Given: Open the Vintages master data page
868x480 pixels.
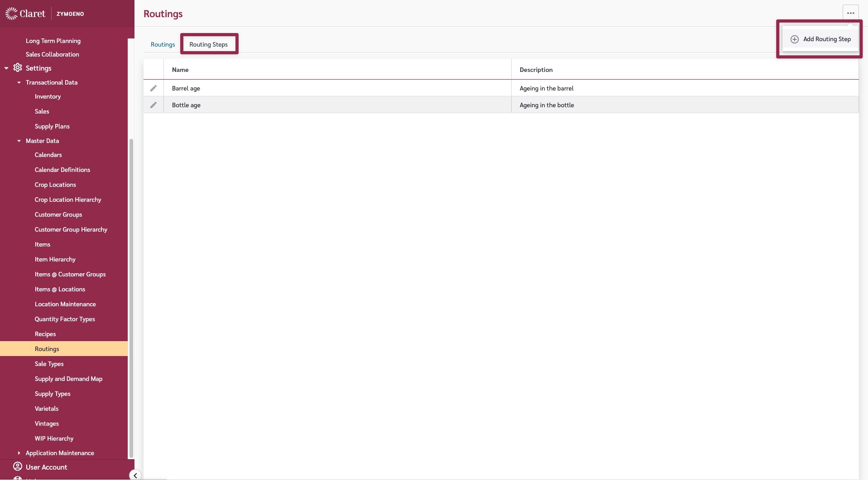Looking at the screenshot, I should click(47, 423).
